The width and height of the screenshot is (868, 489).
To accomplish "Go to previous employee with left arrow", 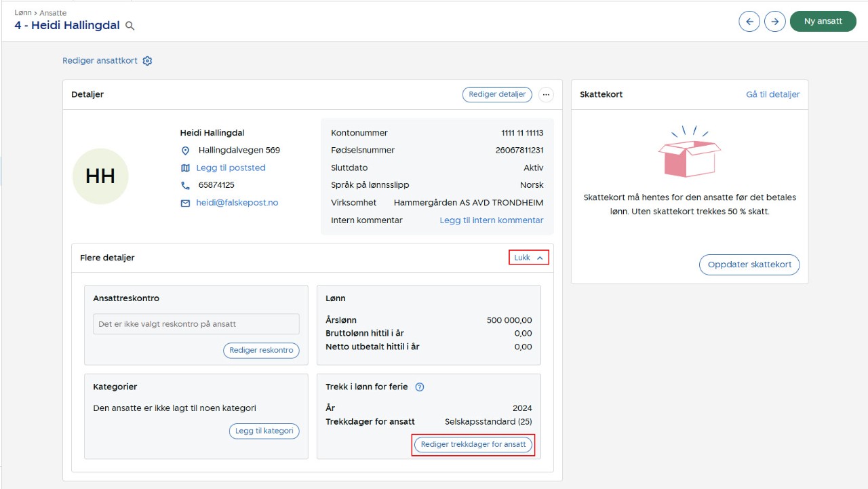I will click(749, 21).
